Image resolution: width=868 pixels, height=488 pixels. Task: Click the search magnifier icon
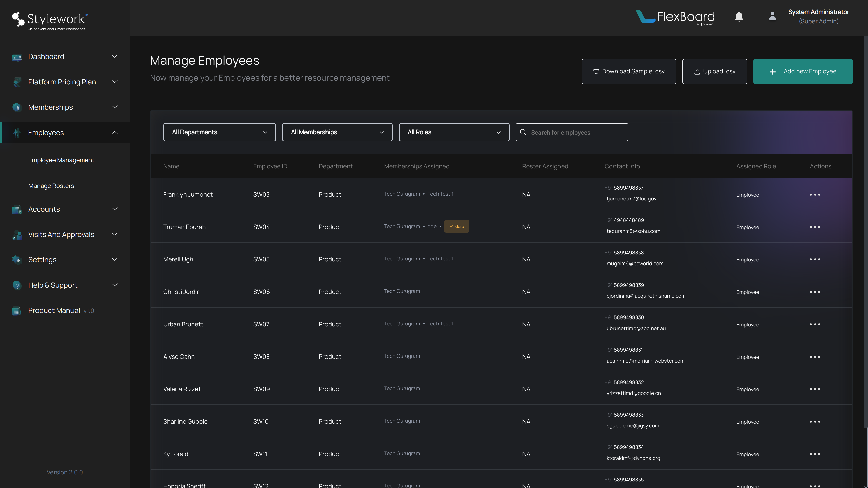click(x=523, y=132)
